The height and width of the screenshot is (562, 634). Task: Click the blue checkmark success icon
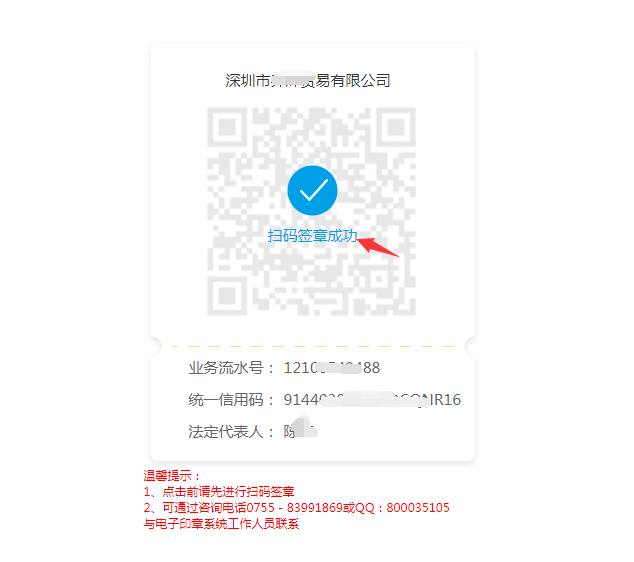point(312,190)
